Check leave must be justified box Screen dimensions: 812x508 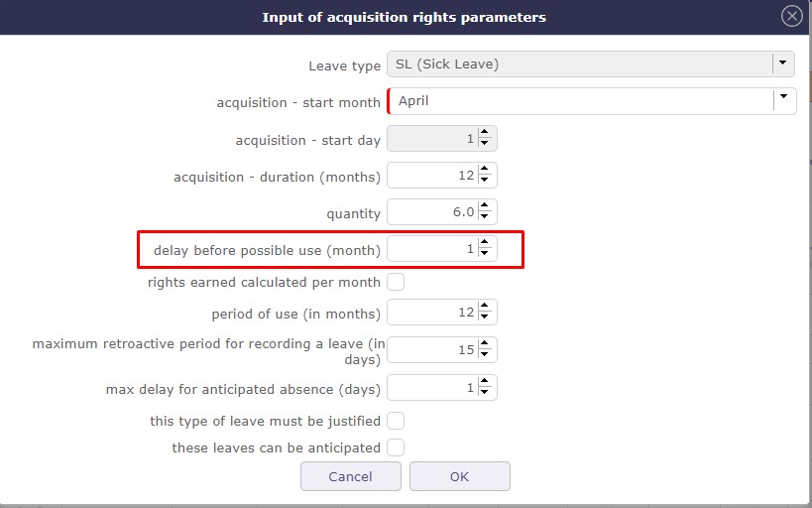396,421
